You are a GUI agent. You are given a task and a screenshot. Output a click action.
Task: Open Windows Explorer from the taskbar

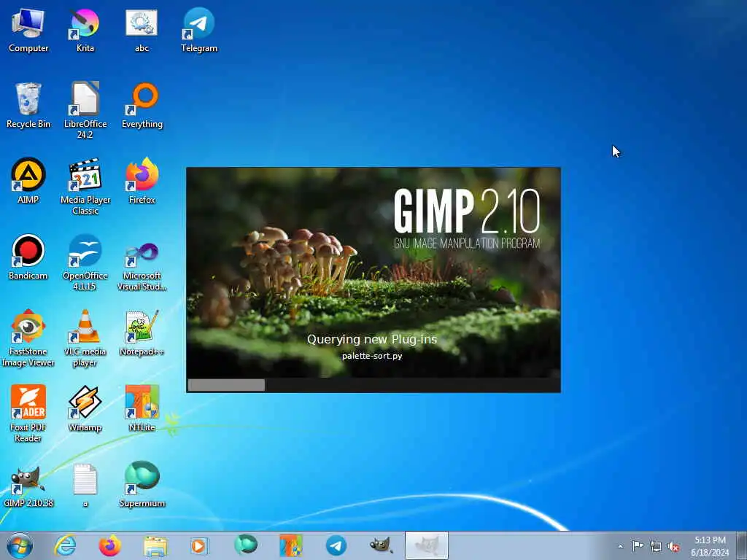pos(155,545)
